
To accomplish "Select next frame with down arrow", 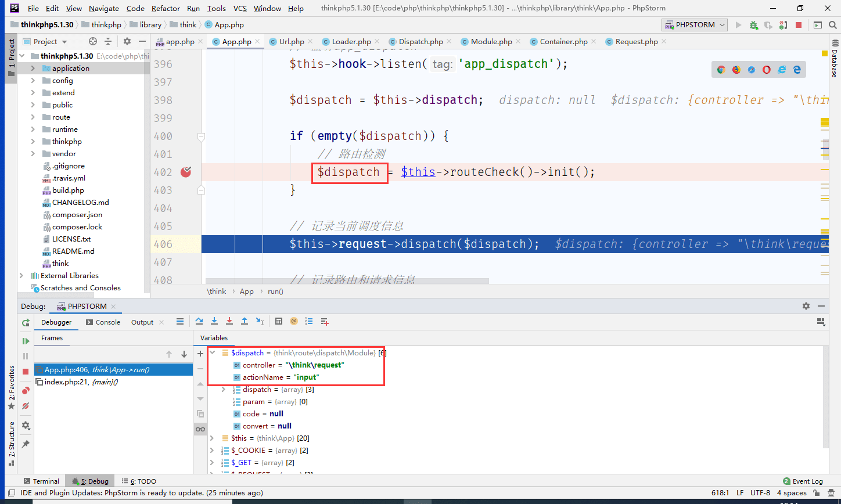I will click(x=184, y=354).
